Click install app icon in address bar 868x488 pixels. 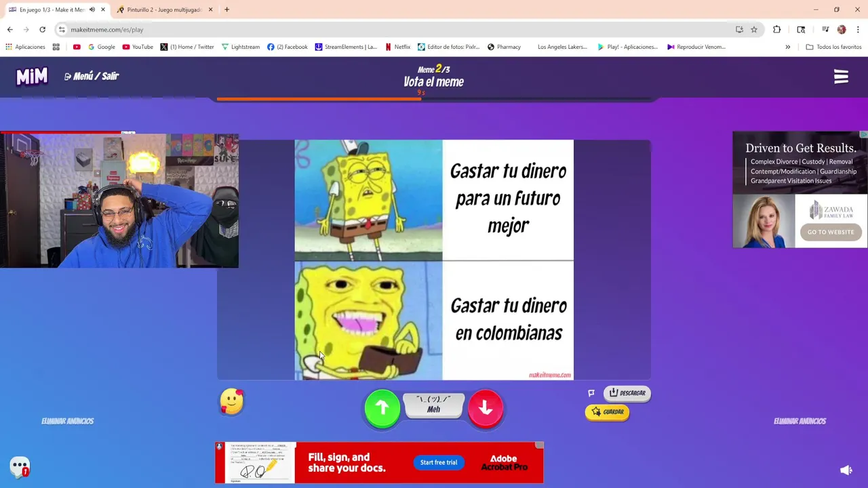[x=739, y=30]
